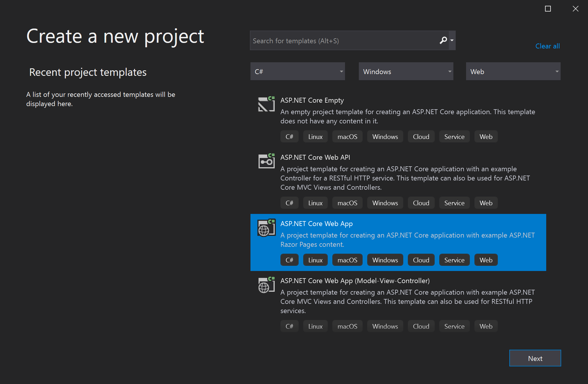Click the Next button to proceed
Viewport: 588px width, 384px height.
pos(535,358)
